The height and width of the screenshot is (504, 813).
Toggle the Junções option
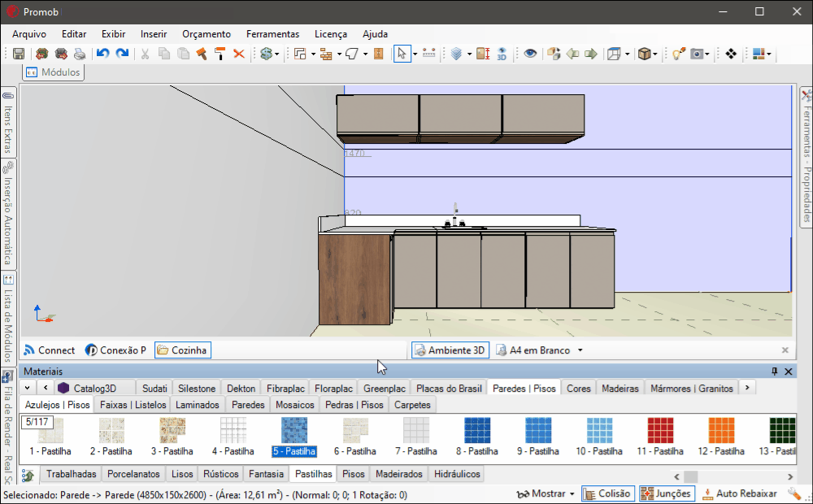(x=666, y=493)
